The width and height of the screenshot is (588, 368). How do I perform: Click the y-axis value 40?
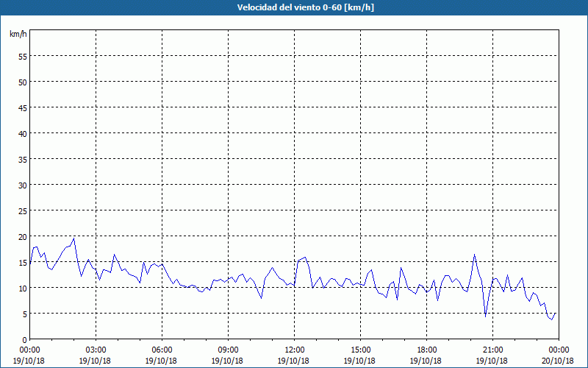point(23,134)
